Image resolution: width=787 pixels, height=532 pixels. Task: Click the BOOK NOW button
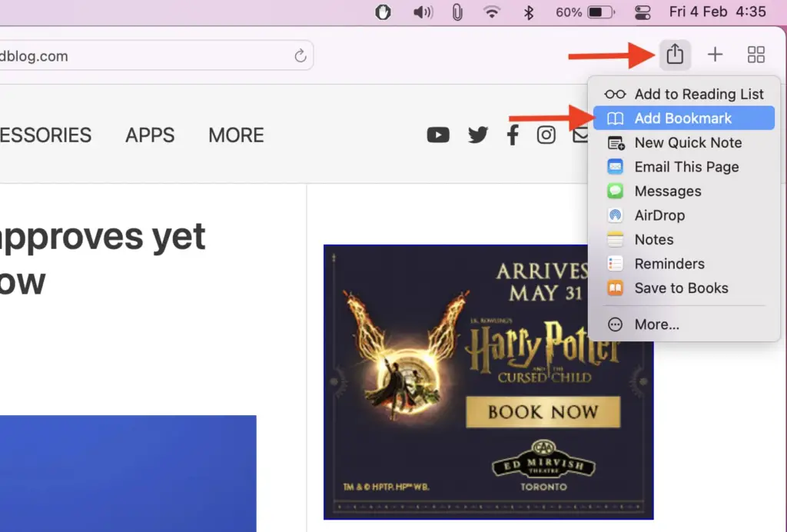543,412
